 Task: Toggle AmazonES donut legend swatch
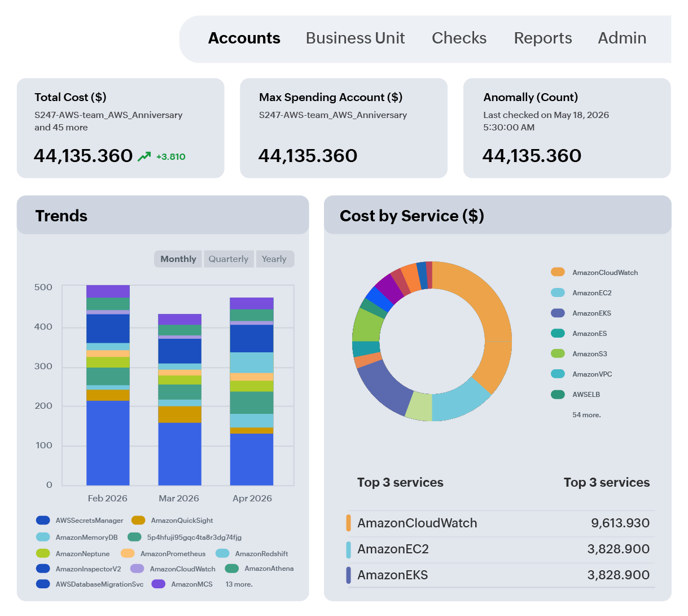coord(558,333)
